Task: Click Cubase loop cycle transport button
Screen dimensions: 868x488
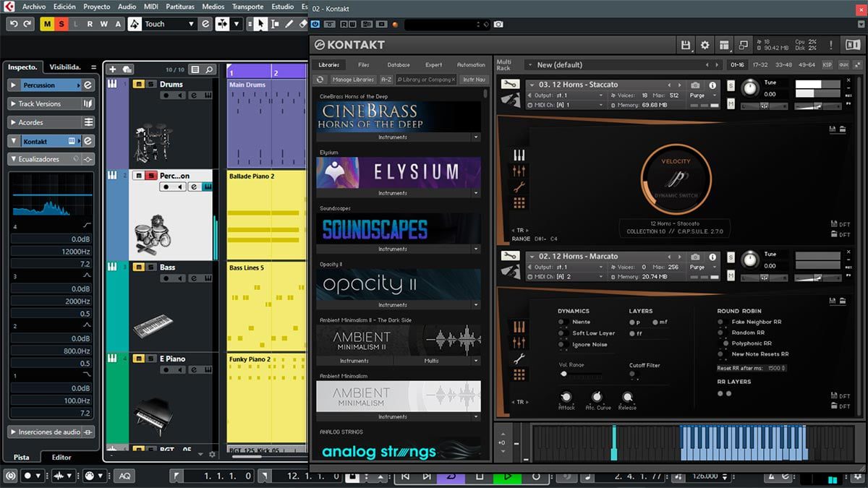Action: click(451, 476)
